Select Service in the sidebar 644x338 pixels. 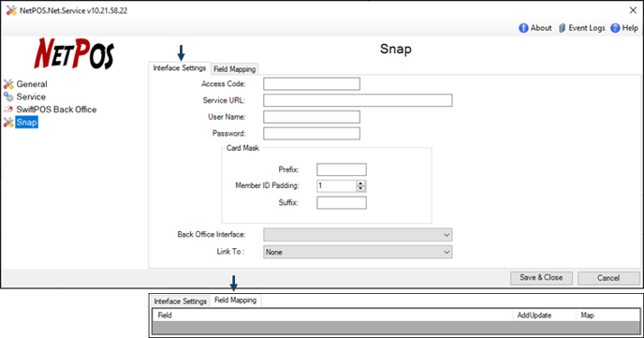click(31, 97)
